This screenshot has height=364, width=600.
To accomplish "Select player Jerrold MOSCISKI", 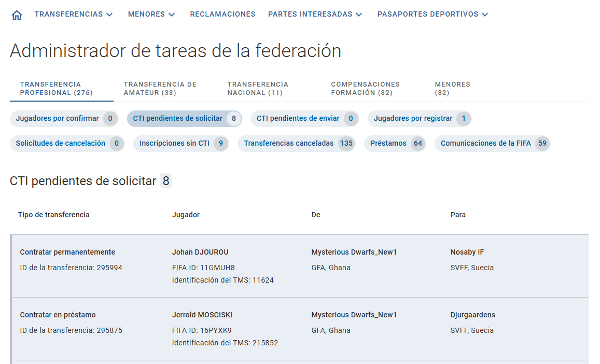I will [x=202, y=315].
